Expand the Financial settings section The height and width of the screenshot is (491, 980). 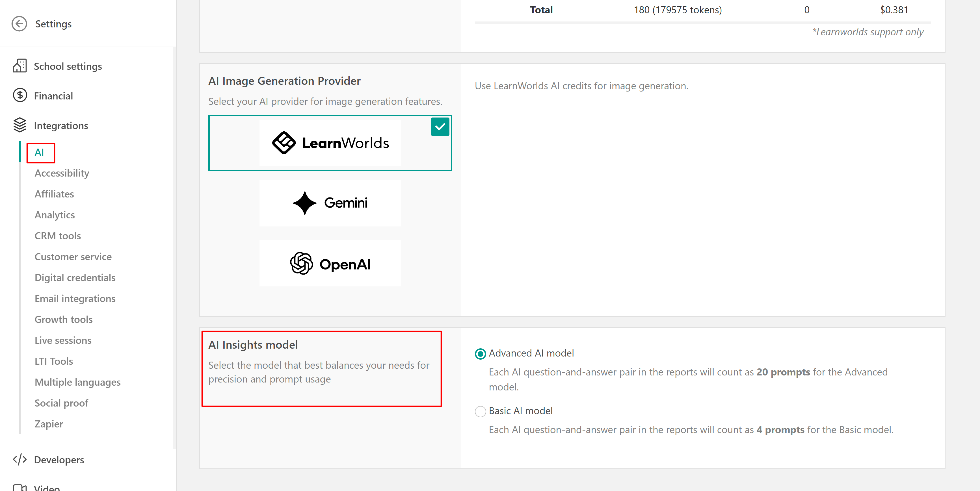pos(53,96)
